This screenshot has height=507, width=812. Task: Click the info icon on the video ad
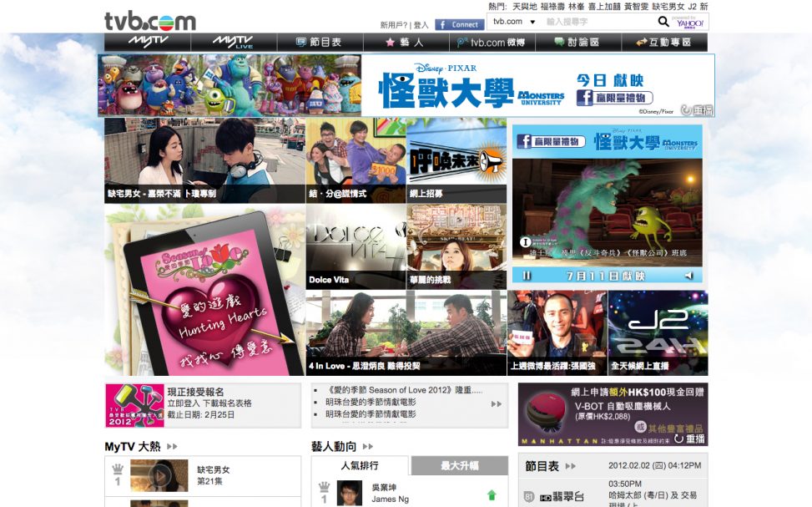point(525,242)
